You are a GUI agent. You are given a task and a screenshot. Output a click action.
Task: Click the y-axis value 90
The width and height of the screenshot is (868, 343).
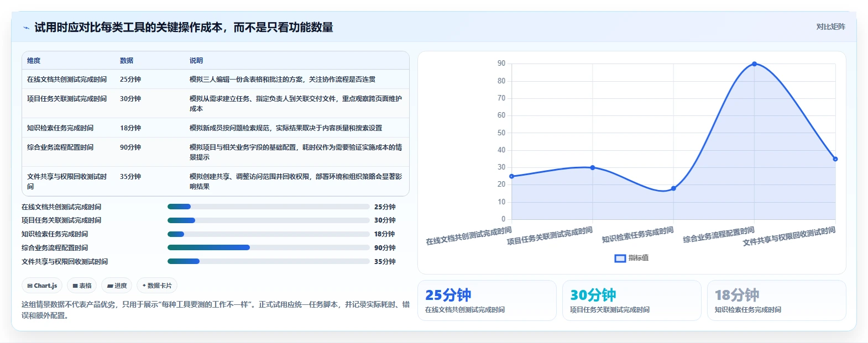501,64
